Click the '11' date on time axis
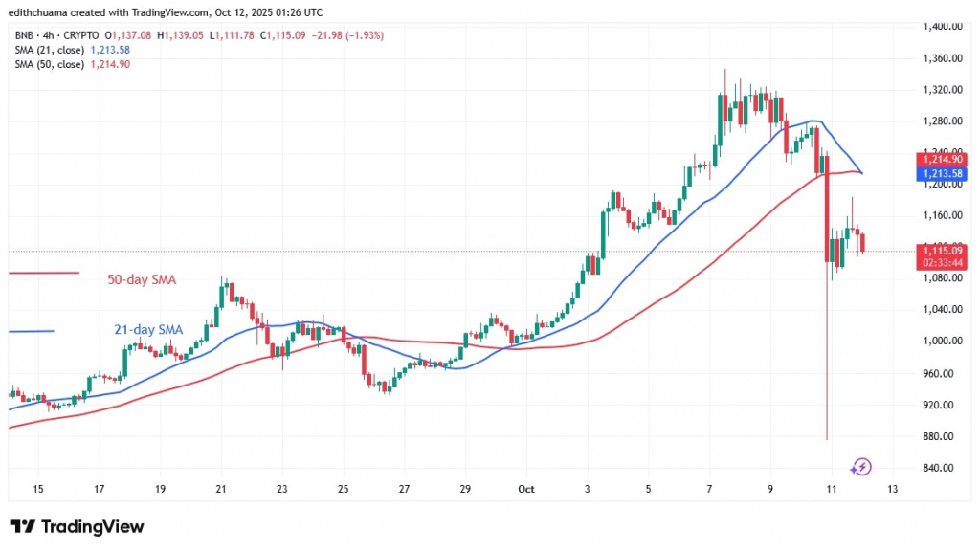The height and width of the screenshot is (552, 980). pyautogui.click(x=832, y=489)
